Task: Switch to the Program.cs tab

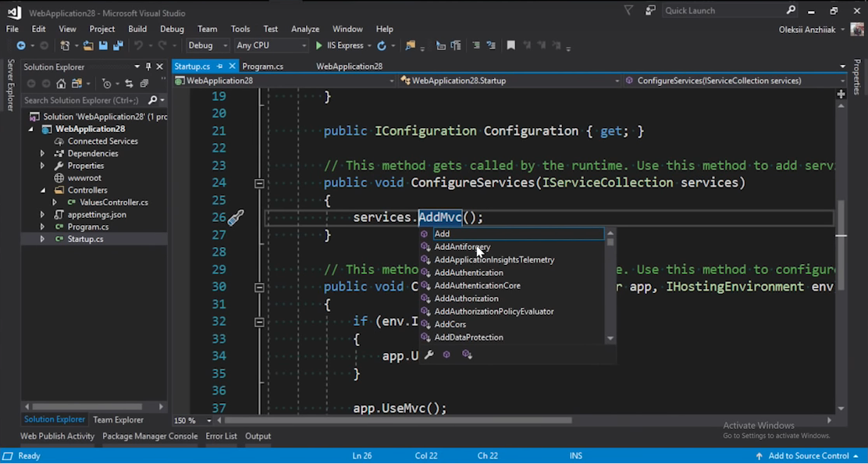Action: point(263,66)
